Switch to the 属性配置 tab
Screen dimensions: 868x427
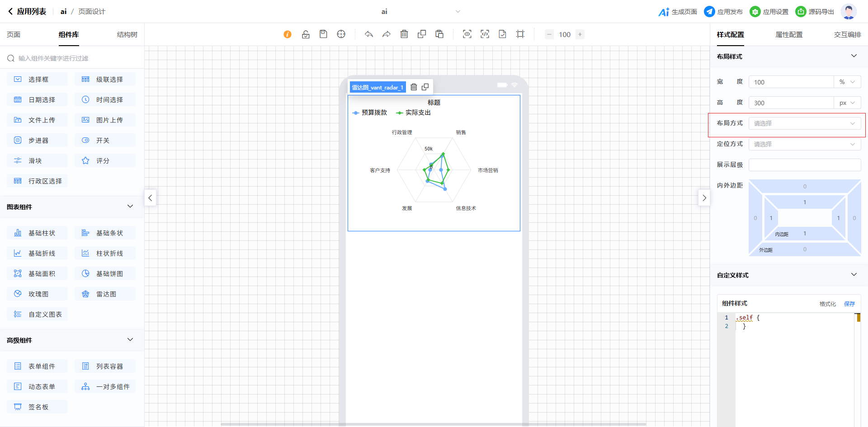tap(789, 35)
